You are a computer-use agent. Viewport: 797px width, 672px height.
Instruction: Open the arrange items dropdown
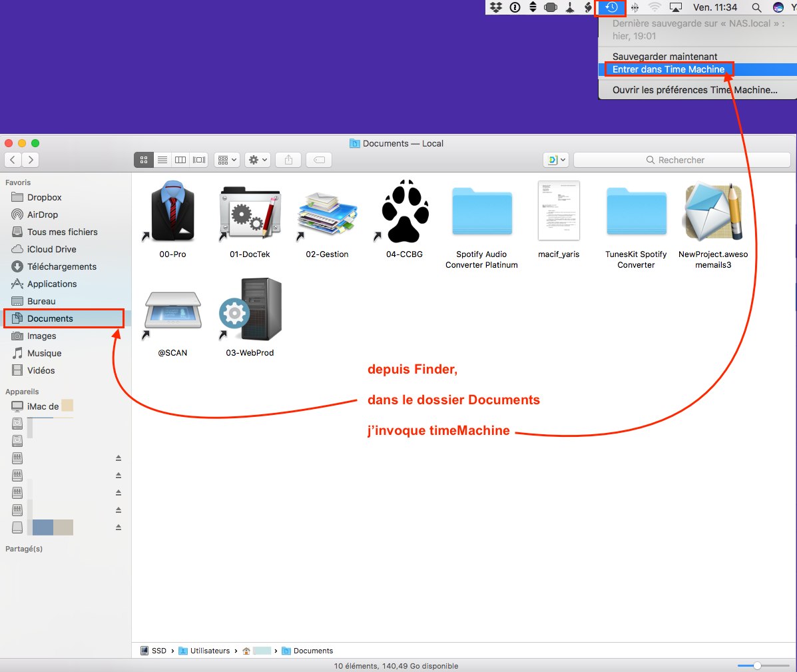[227, 160]
